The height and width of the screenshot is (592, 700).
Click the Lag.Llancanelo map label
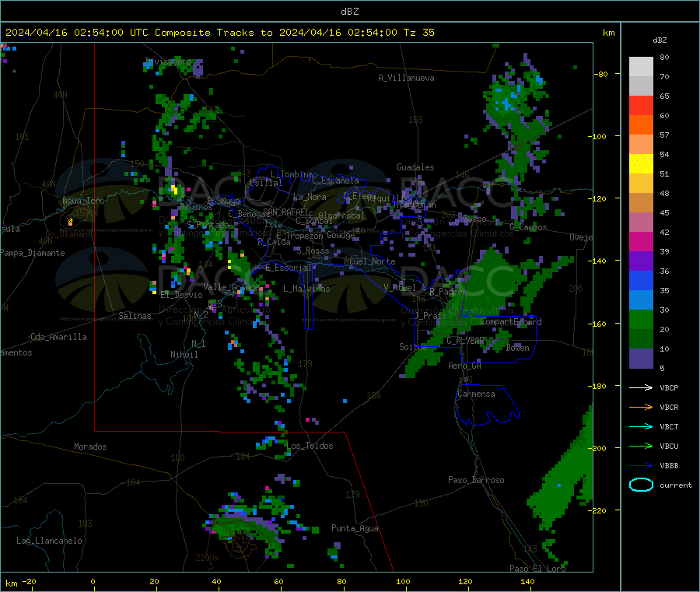[49, 541]
